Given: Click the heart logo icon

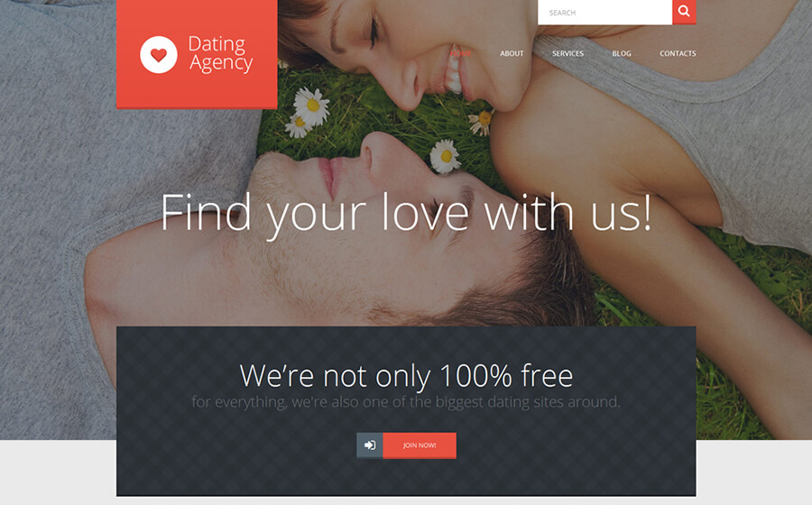Looking at the screenshot, I should coord(159,54).
